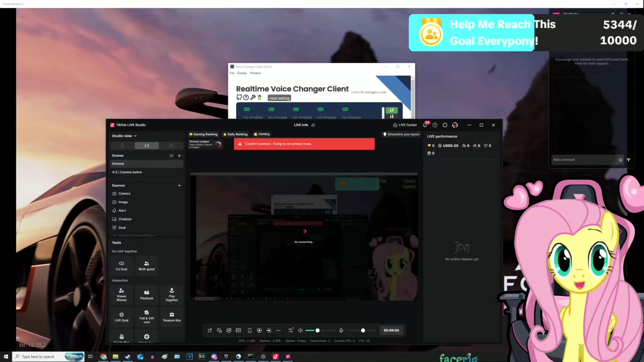Open the scenes list menu icon
This screenshot has width=644, height=362.
click(171, 156)
